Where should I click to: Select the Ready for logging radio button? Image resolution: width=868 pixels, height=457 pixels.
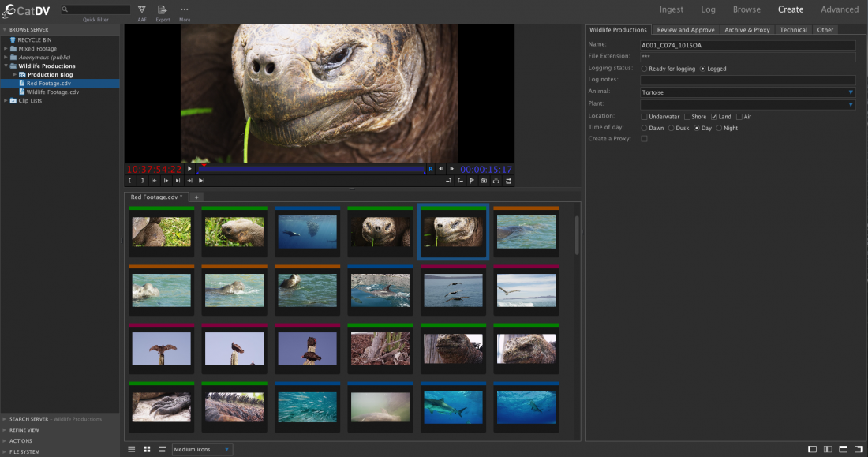coord(645,69)
